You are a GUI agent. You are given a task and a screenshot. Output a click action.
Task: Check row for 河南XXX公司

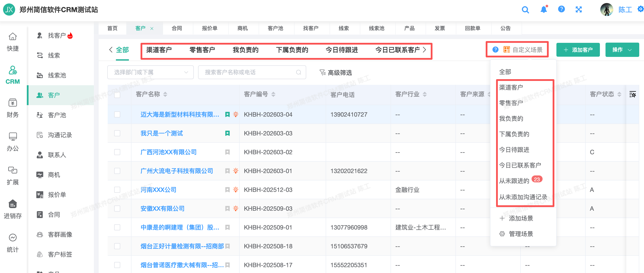point(117,190)
